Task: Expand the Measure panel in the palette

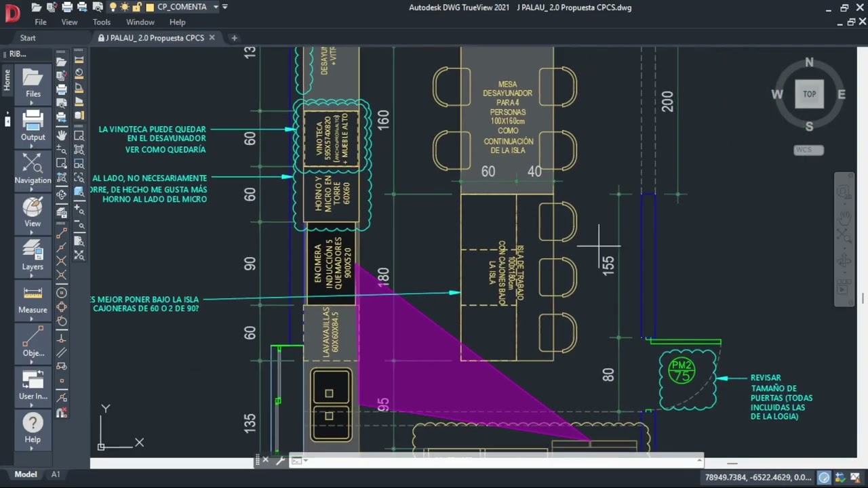Action: click(33, 299)
